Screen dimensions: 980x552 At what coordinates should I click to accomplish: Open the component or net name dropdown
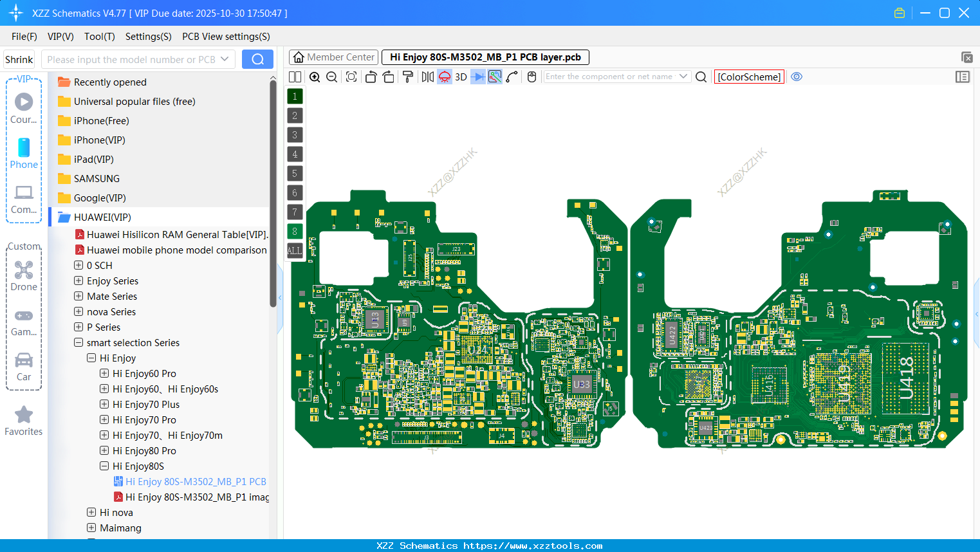(683, 77)
